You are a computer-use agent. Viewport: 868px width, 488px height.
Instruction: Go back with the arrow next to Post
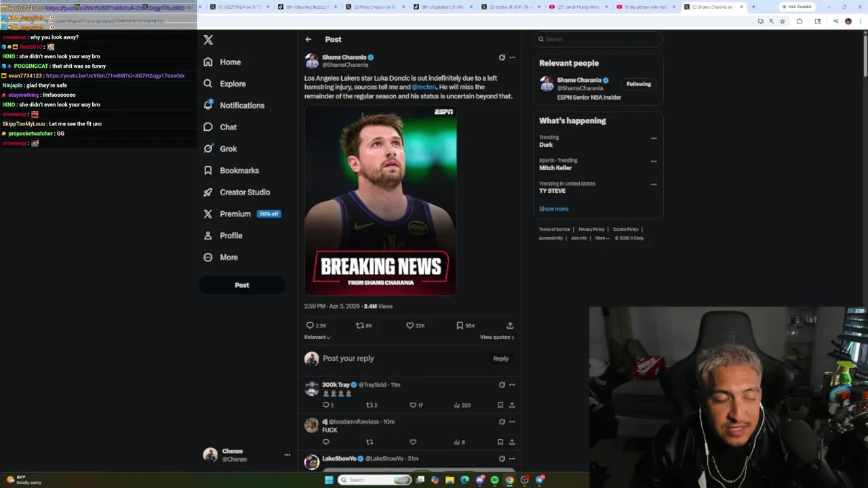(309, 39)
